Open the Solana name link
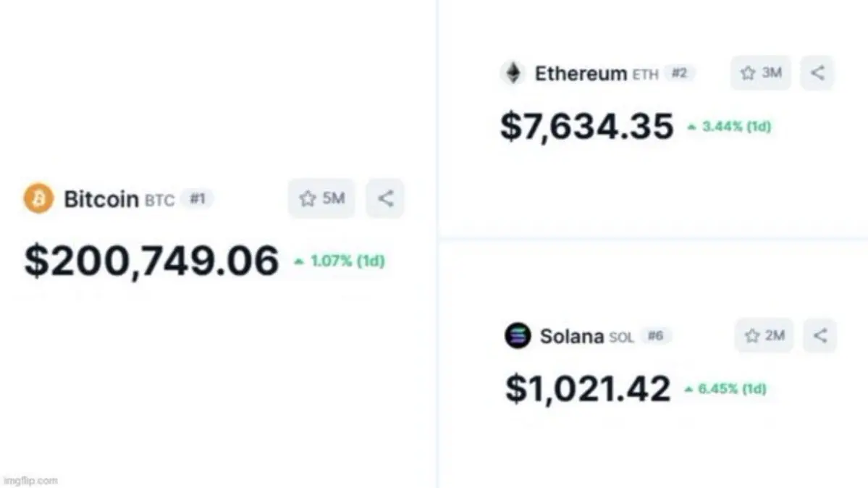The width and height of the screenshot is (868, 488). coord(571,337)
